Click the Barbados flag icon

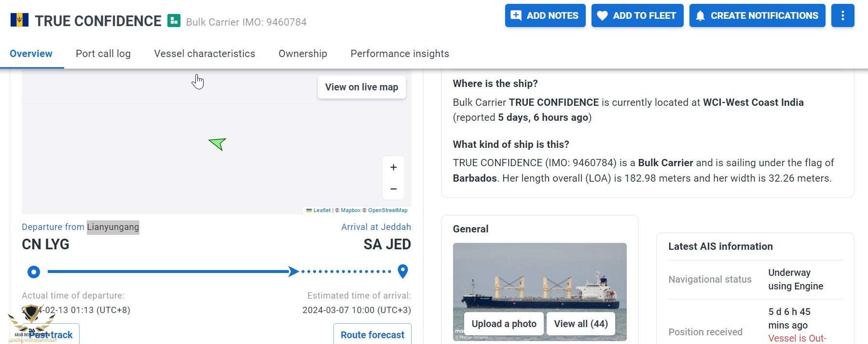point(19,20)
